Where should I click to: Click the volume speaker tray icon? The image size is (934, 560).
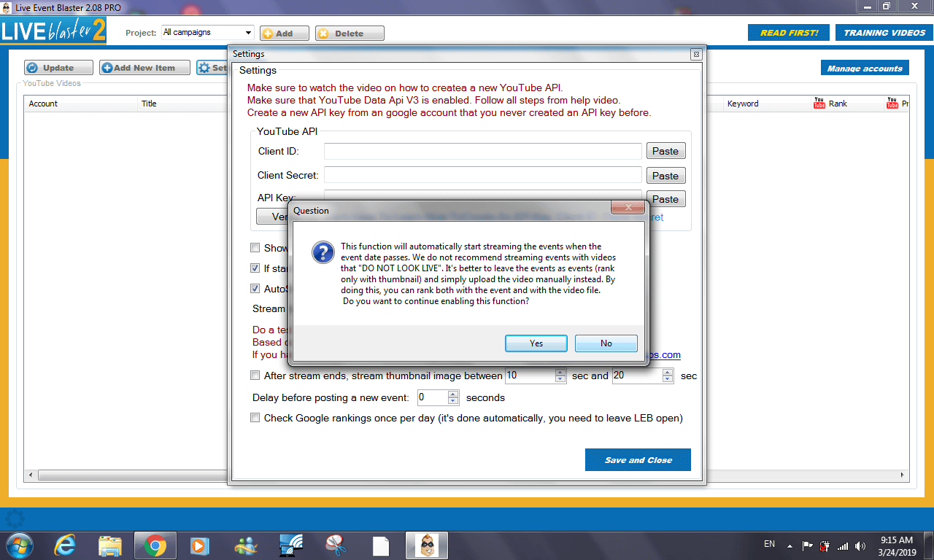point(860,545)
